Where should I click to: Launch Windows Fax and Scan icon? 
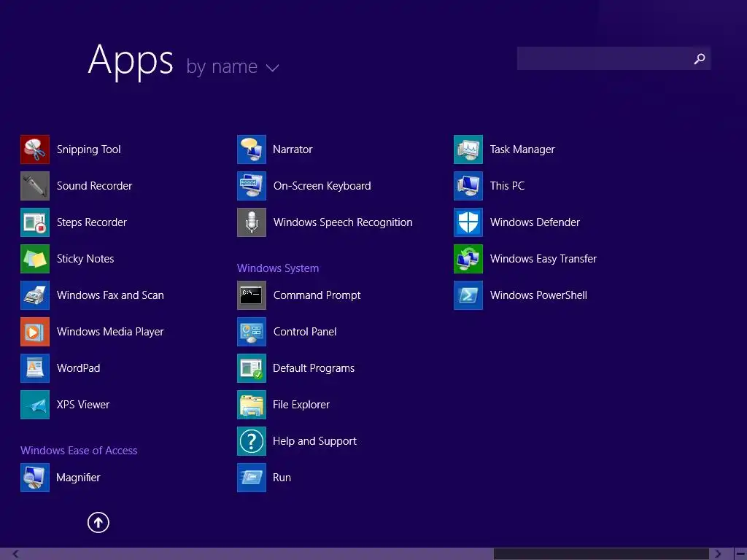tap(35, 295)
